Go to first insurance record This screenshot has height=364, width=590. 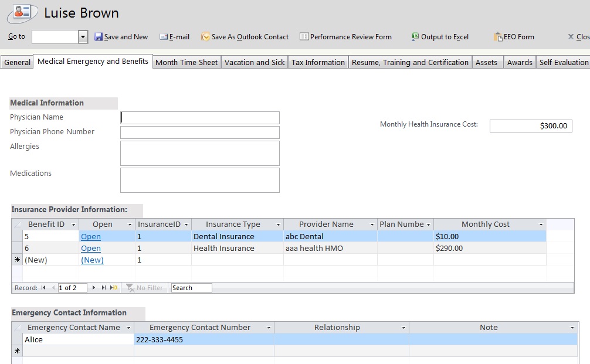[x=43, y=288]
